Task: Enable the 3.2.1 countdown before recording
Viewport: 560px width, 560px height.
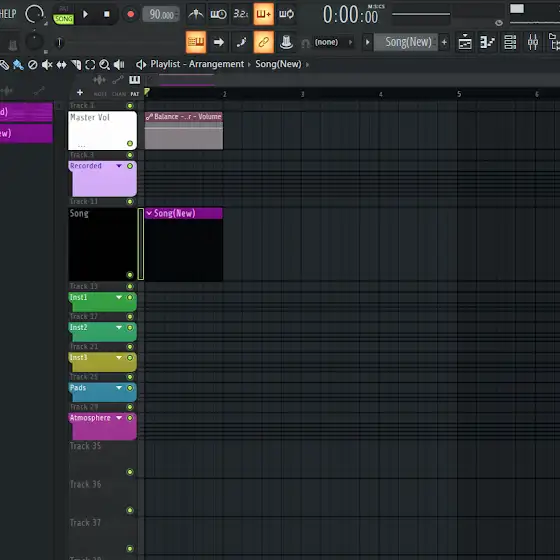Action: click(x=241, y=14)
